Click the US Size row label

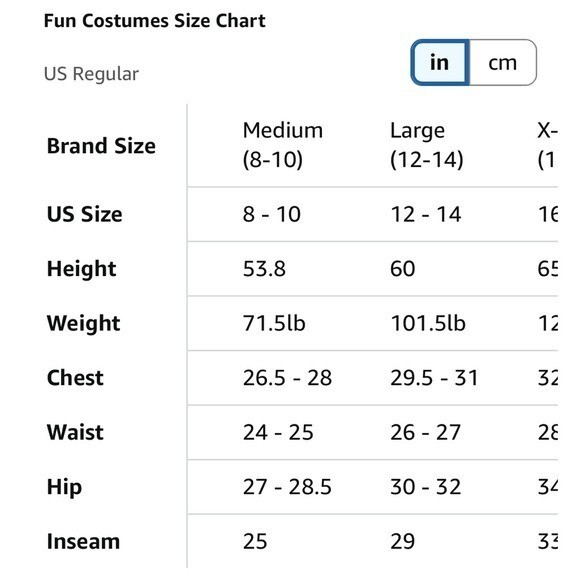tap(84, 214)
